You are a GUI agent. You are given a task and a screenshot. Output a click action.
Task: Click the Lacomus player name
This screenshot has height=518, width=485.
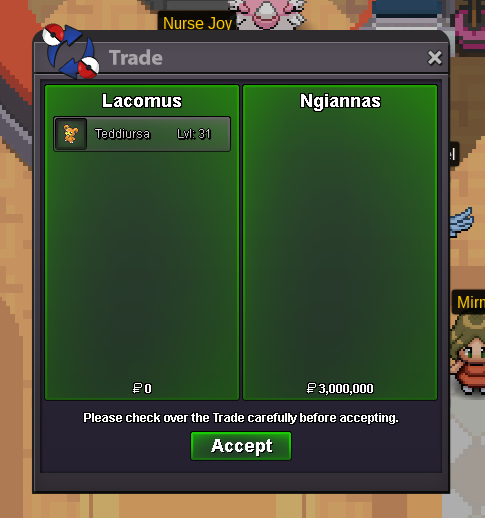pos(142,101)
